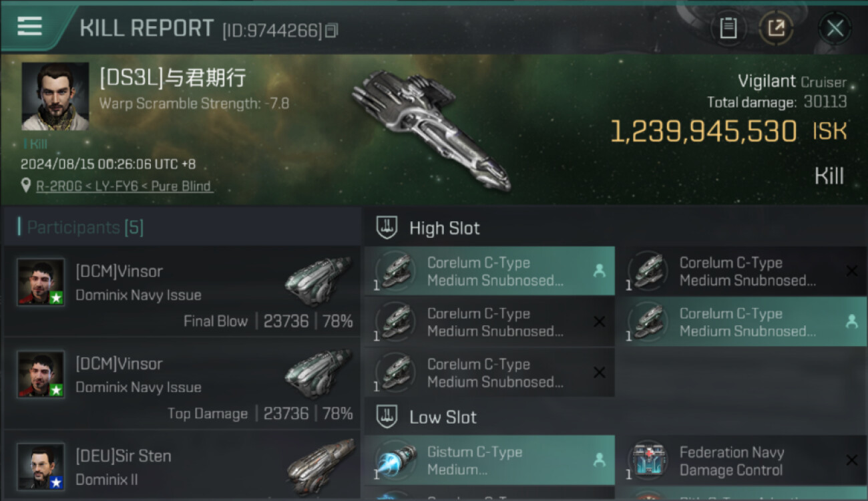
Task: Select the High Slot section header
Action: click(x=445, y=228)
